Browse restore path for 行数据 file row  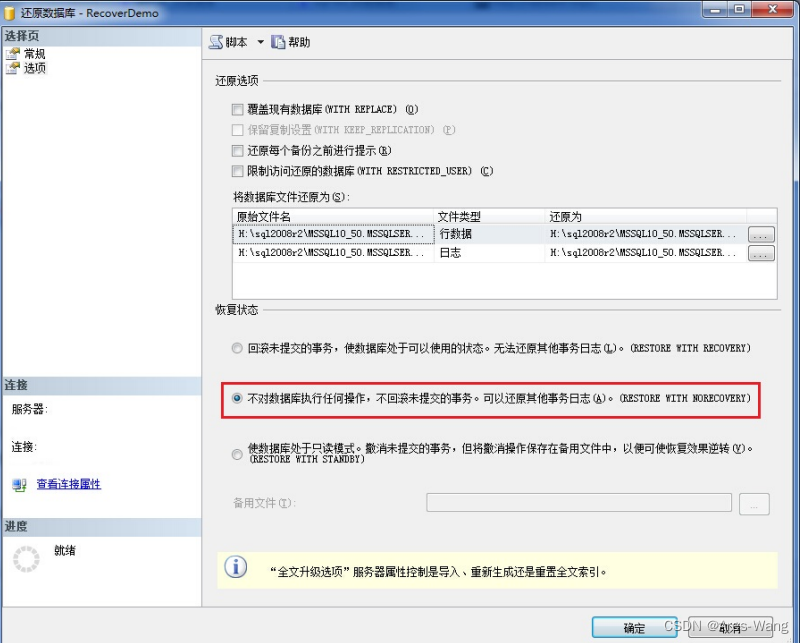tap(761, 234)
